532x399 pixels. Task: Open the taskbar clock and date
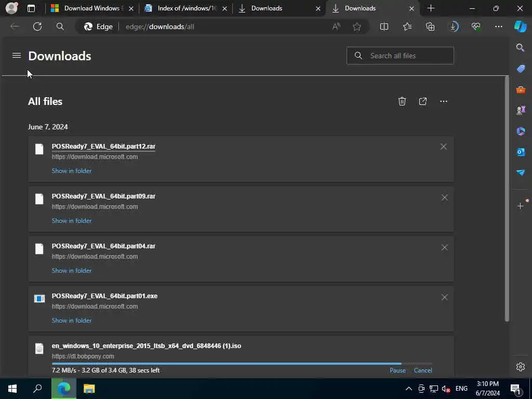click(x=487, y=389)
